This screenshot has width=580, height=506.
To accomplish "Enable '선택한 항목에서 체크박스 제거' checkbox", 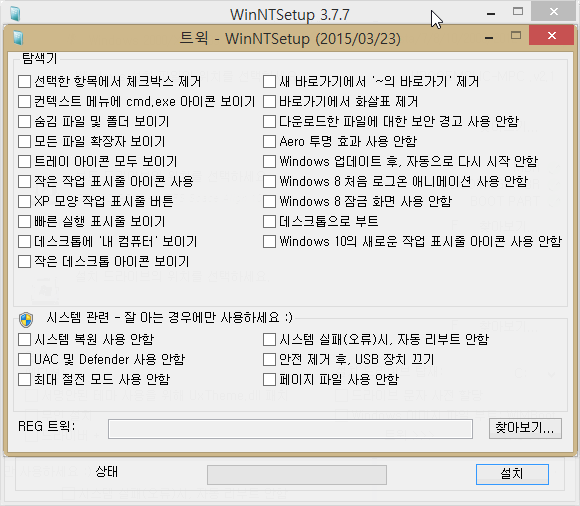I will 24,81.
